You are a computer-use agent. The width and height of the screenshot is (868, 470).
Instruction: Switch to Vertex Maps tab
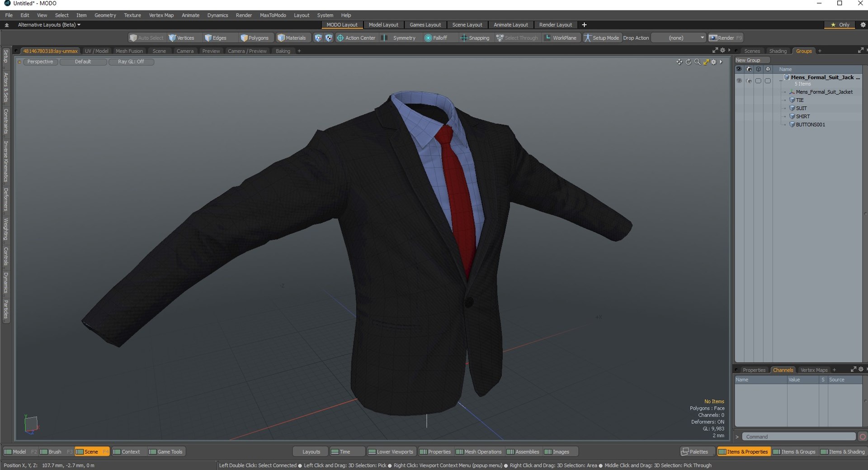814,370
